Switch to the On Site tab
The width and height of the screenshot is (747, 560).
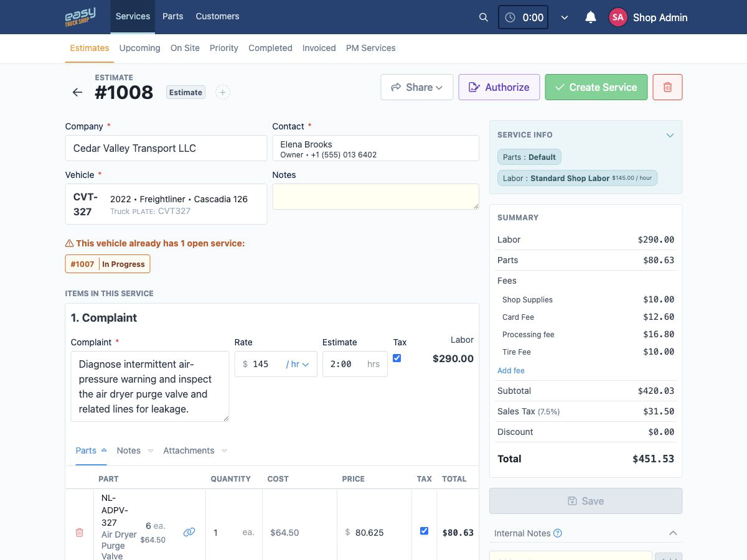coord(185,48)
